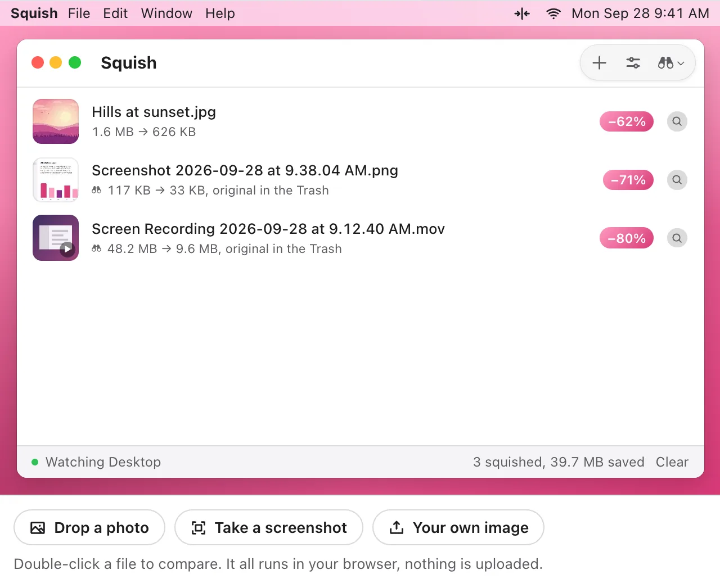Image resolution: width=720 pixels, height=588 pixels.
Task: Open the Squish app menu
Action: 34,13
